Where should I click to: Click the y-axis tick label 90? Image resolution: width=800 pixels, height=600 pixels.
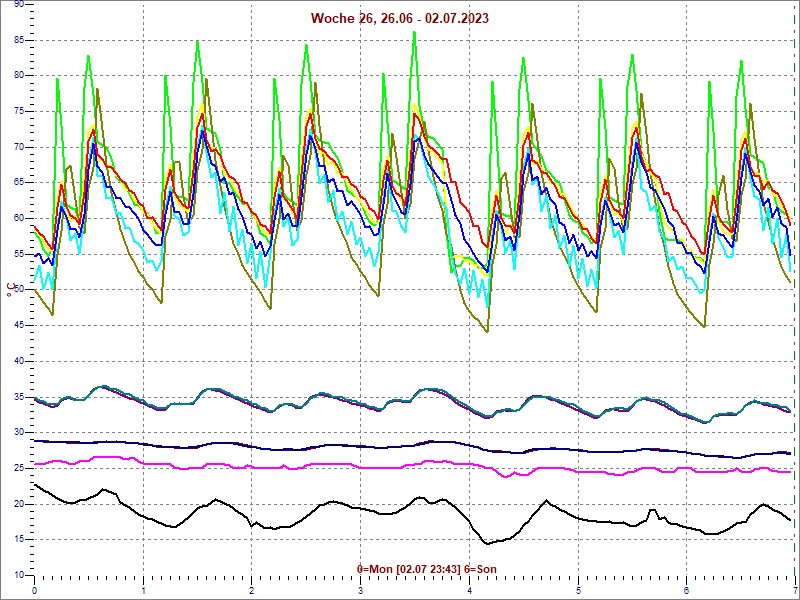tap(18, 4)
